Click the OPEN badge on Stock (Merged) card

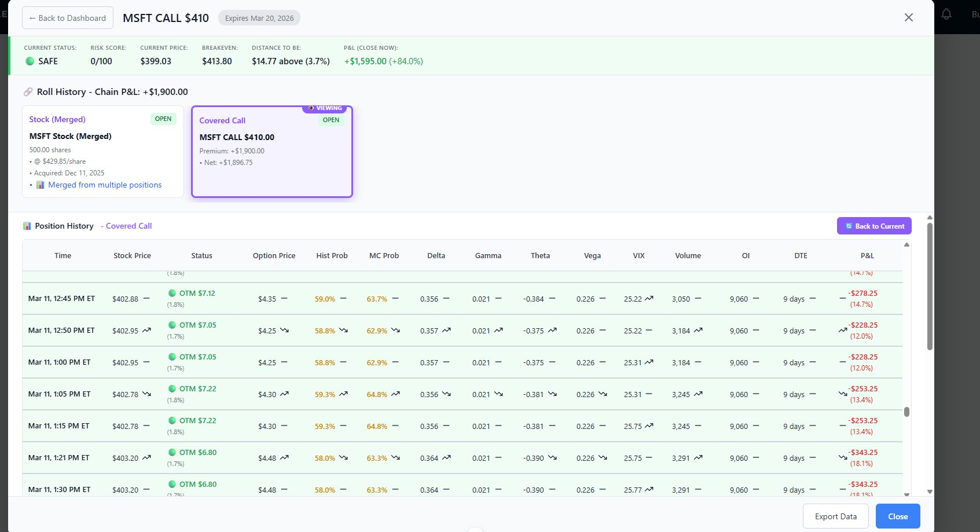(x=163, y=119)
